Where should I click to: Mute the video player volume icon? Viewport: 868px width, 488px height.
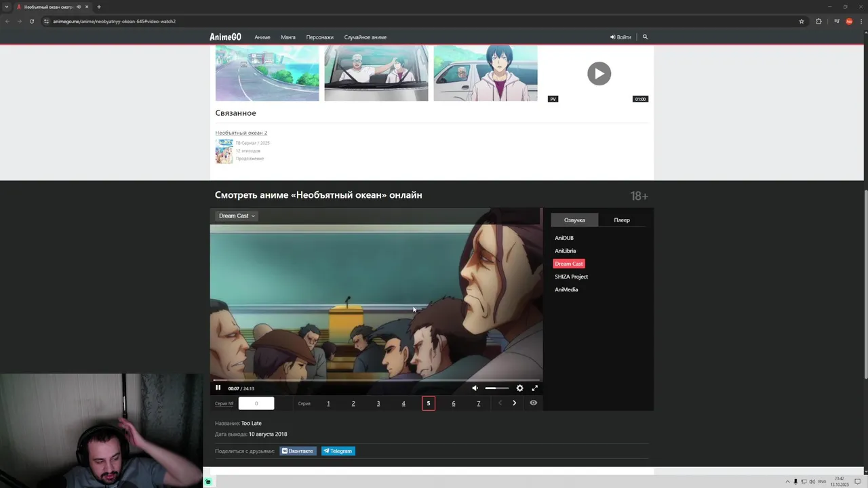pos(475,388)
